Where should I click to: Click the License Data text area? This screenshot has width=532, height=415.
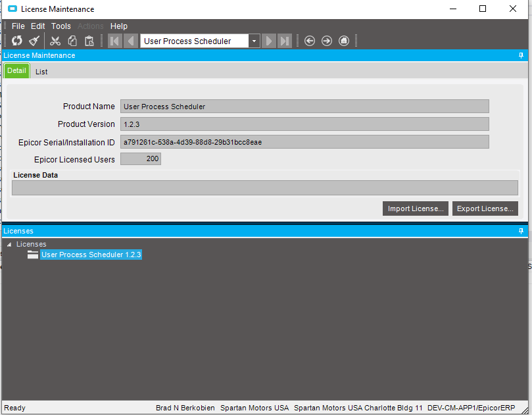pos(264,187)
